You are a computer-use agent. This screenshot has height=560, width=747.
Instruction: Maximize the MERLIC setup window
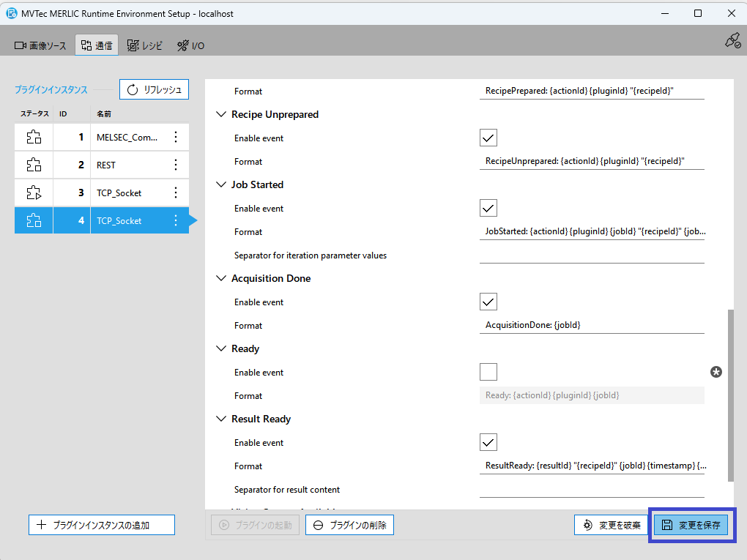pos(698,13)
